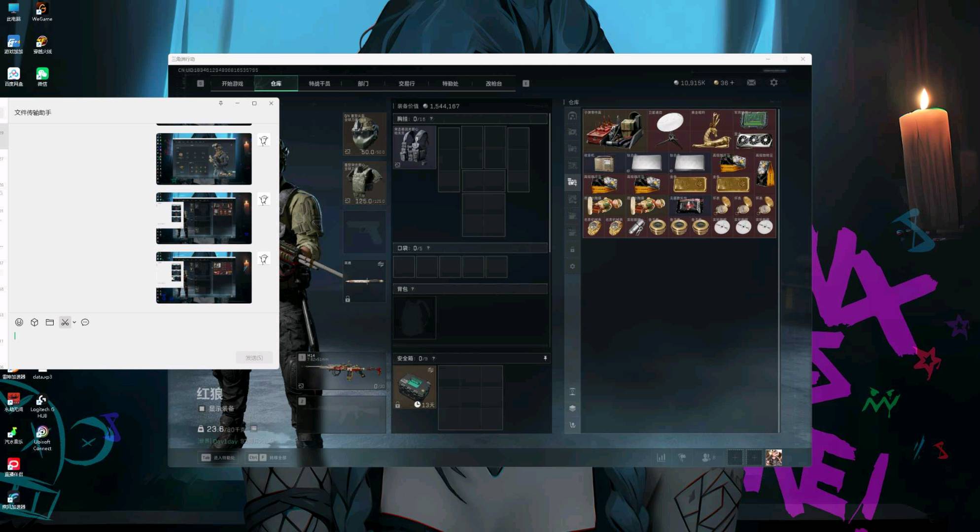The image size is (980, 532).
Task: Select the body armor slot showing 125.0
Action: click(364, 183)
